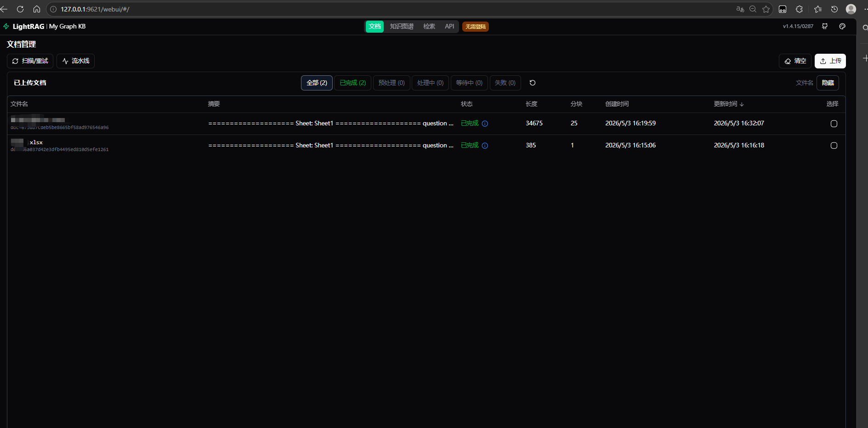Click the 无需登陆 badge

pos(475,27)
